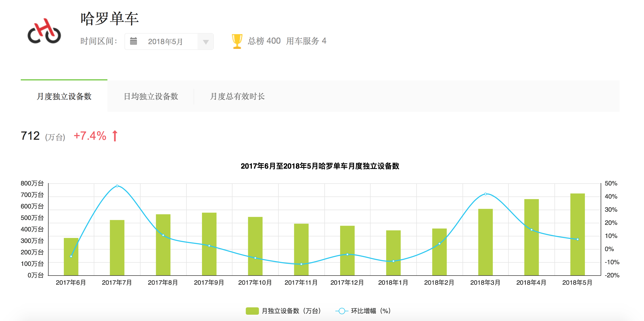
Task: Click the calendar icon in date field
Action: tap(133, 41)
